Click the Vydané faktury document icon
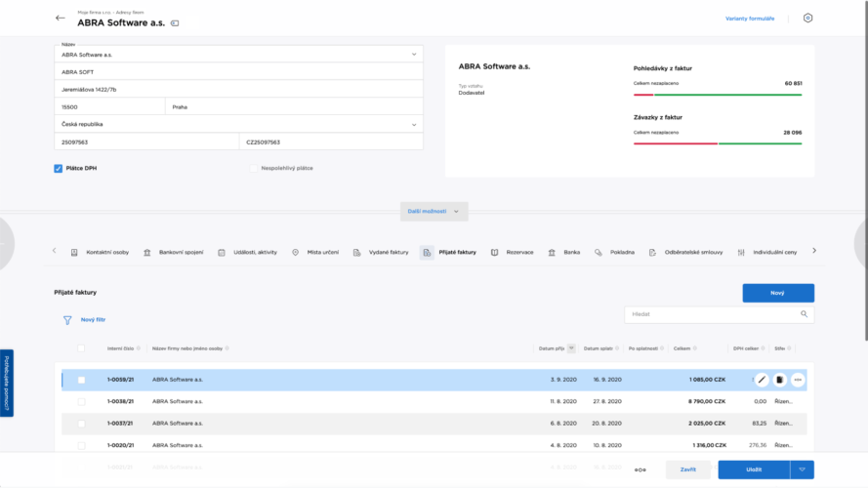868x488 pixels. click(357, 253)
